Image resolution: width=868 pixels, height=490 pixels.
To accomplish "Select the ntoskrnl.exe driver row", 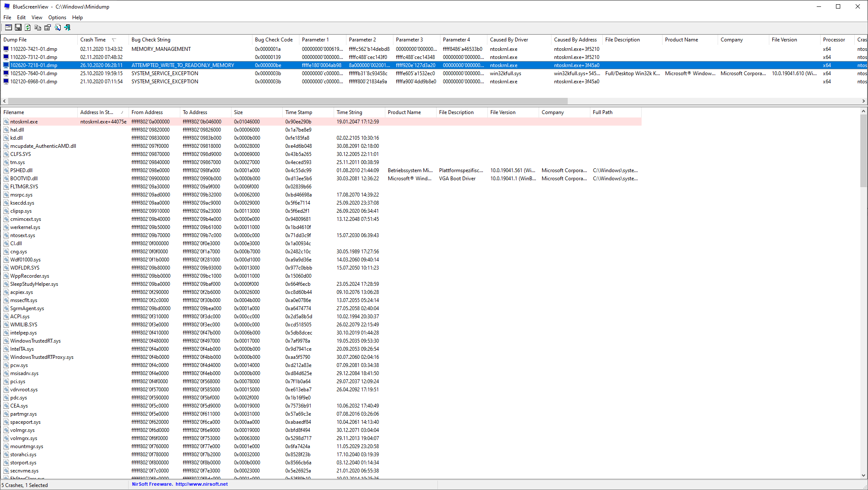I will (x=24, y=122).
